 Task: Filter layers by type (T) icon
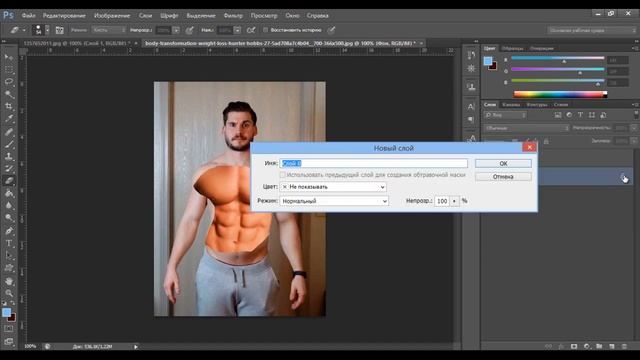(580, 115)
